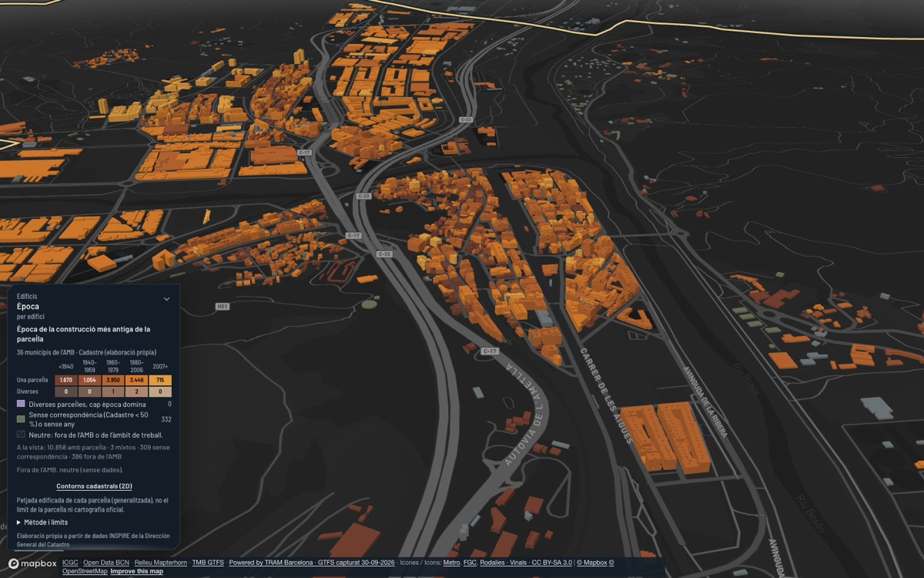Viewport: 924px width, 578px height.
Task: Click the Avinguda de la Ribera label
Action: 705,402
